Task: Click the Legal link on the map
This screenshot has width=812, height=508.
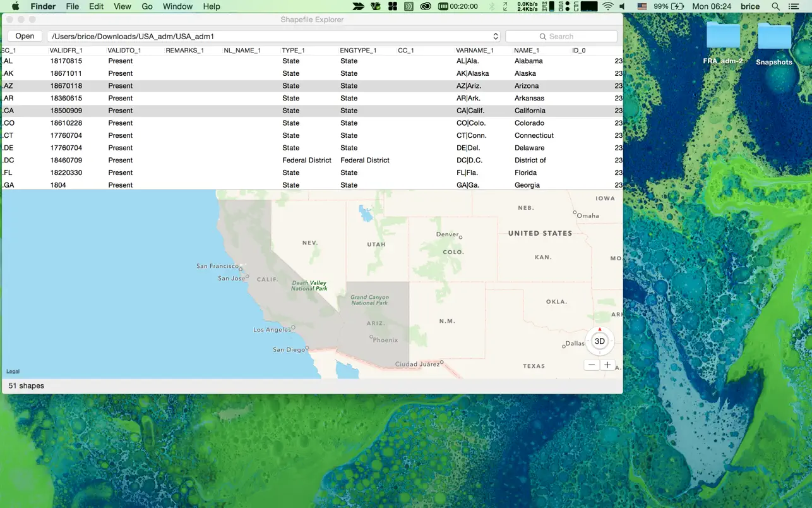Action: point(13,371)
